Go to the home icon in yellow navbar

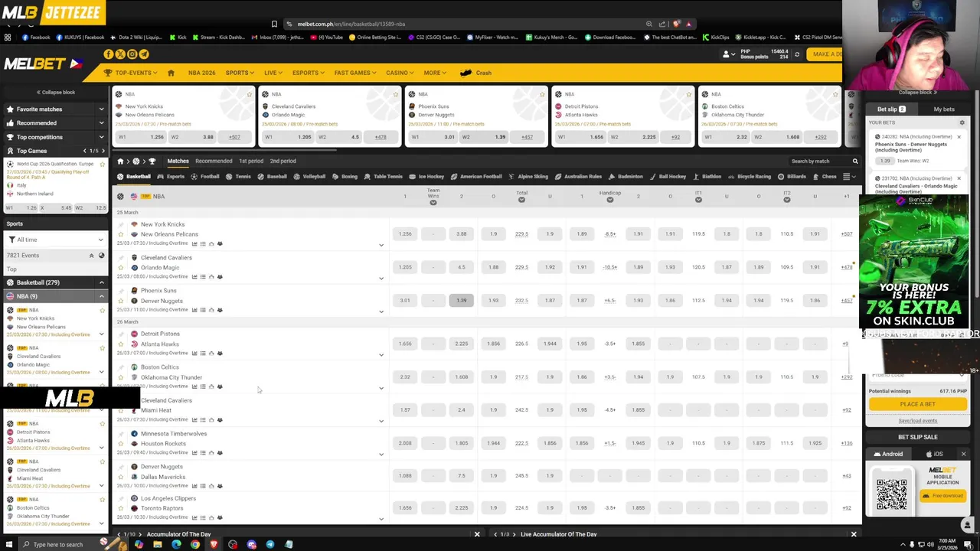[171, 73]
